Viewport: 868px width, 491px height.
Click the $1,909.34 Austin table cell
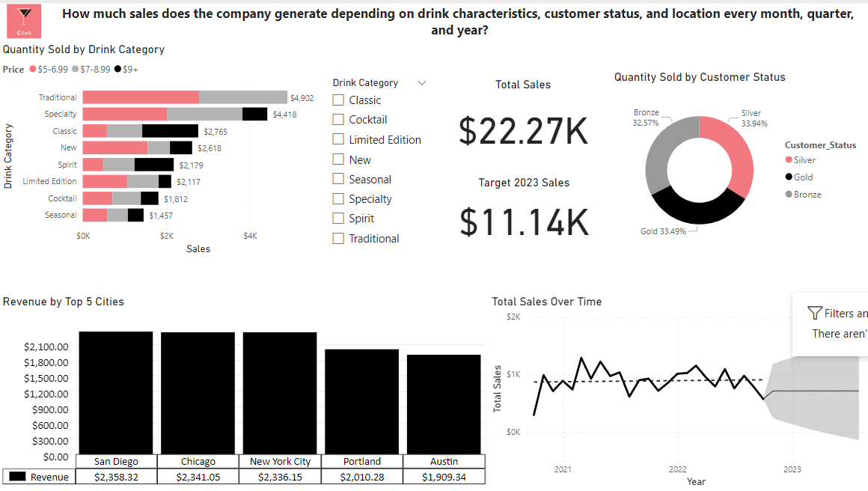[444, 477]
